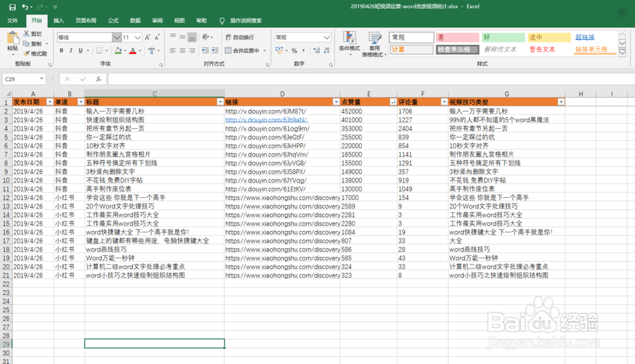This screenshot has width=635, height=364.
Task: Click the Top Align icon
Action: 173,37
